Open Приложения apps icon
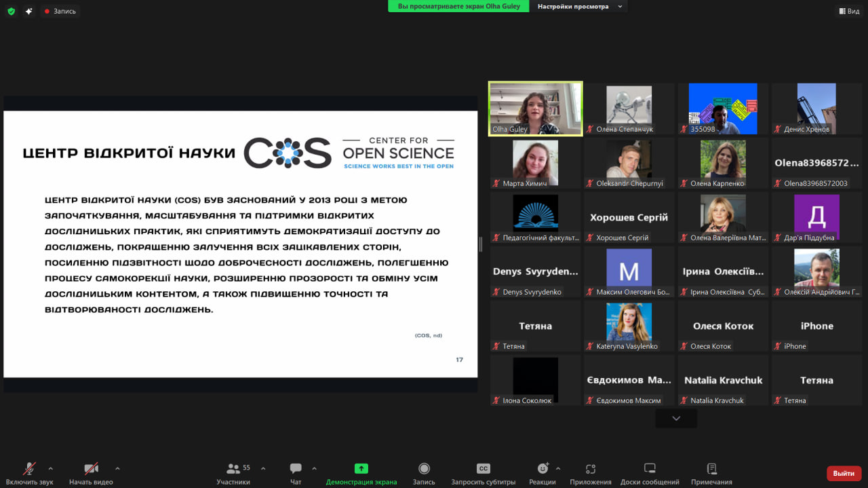 point(591,468)
